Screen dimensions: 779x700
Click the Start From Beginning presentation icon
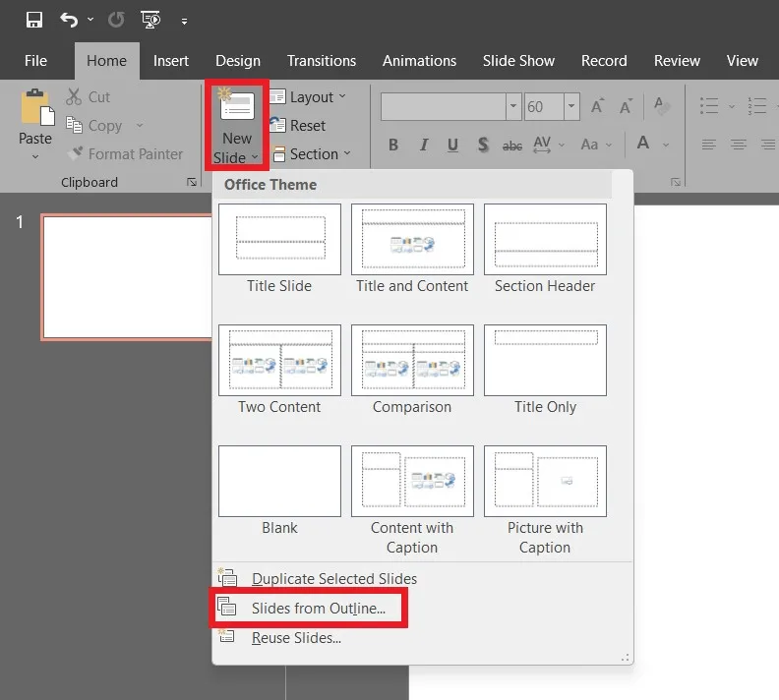point(150,20)
